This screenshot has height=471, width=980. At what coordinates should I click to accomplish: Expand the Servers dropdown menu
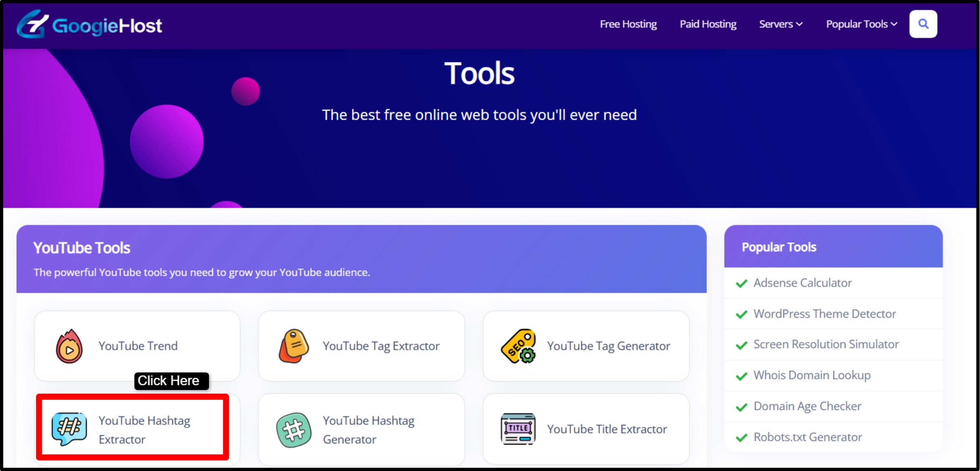[x=781, y=24]
